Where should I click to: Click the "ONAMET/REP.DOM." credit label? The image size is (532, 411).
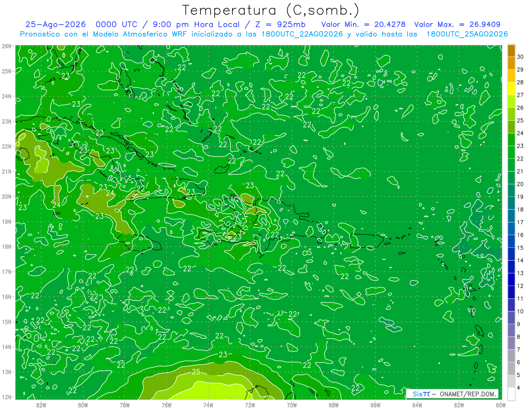coord(468,394)
